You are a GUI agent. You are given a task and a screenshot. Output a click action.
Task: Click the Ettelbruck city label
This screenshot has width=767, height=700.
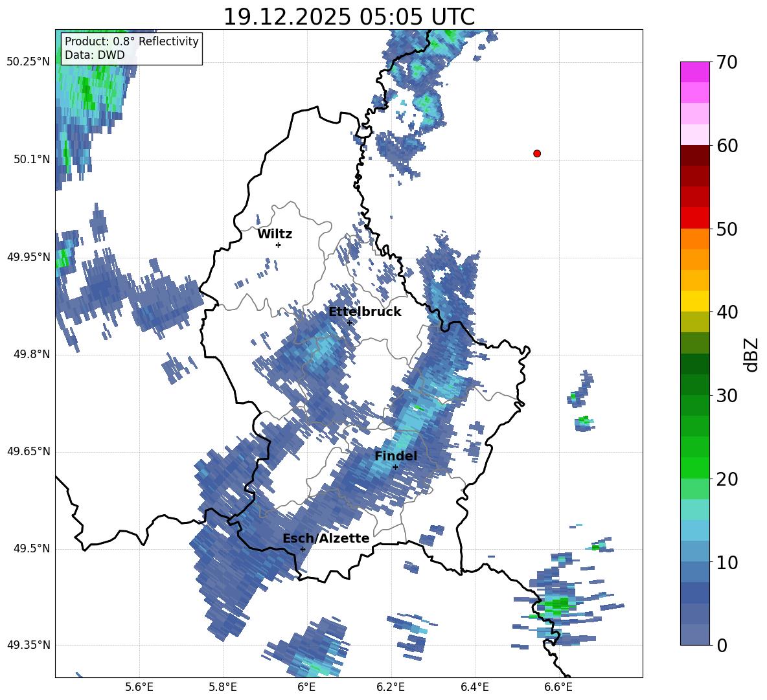365,312
